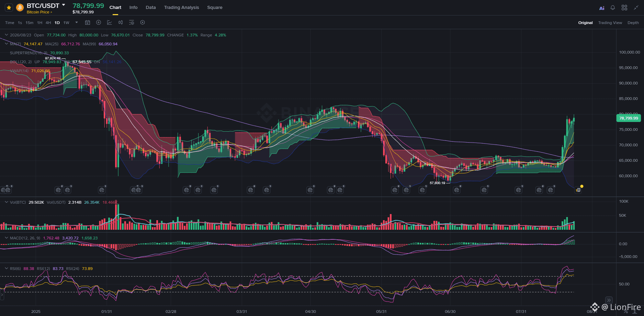Image resolution: width=644 pixels, height=316 pixels.
Task: Select the 1D interval
Action: pos(57,23)
